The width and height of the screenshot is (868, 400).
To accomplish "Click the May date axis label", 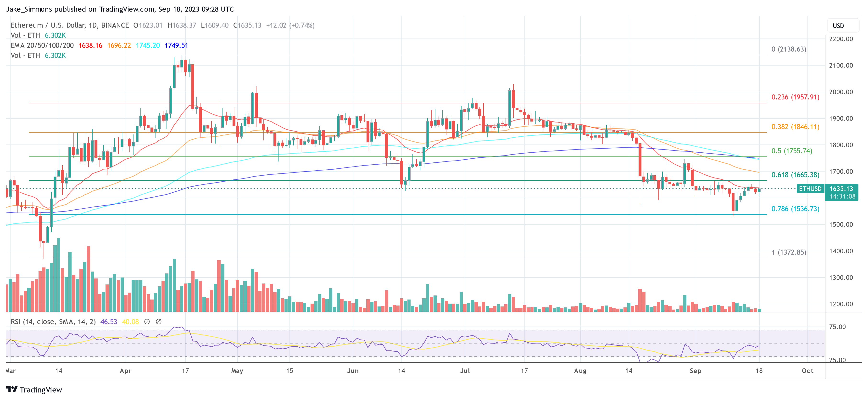I will click(x=237, y=371).
